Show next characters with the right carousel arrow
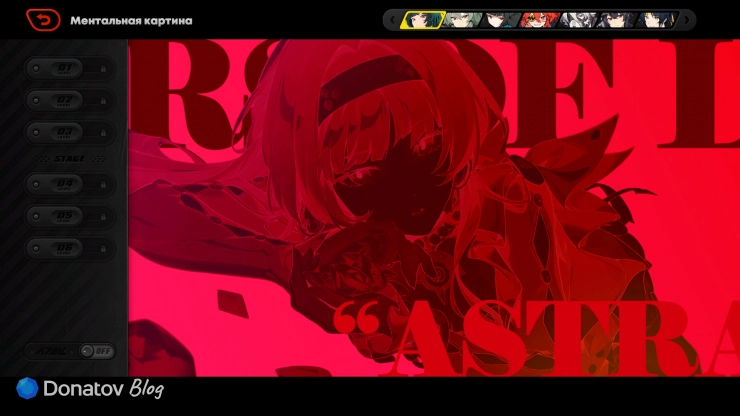The image size is (740, 416). point(687,20)
